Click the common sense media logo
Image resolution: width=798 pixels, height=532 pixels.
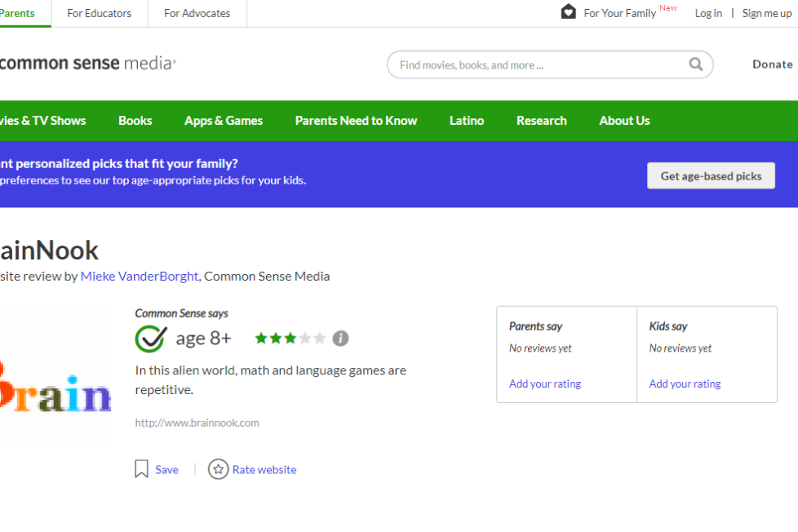pos(88,63)
